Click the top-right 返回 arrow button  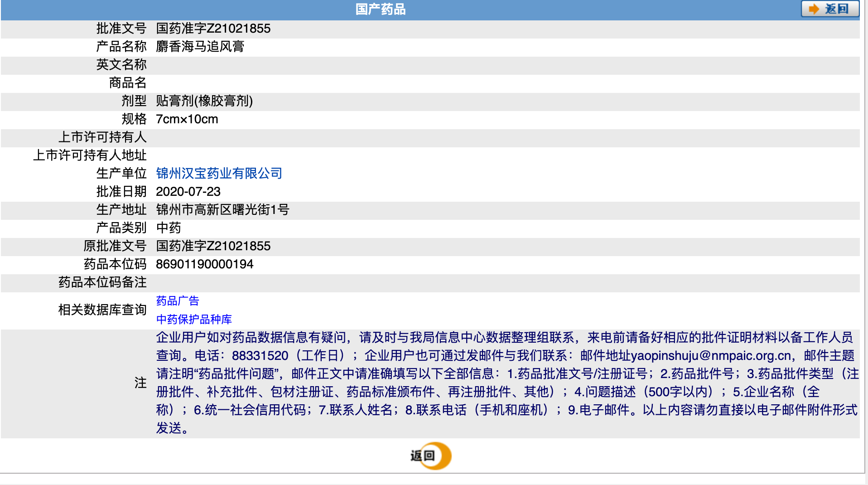tap(830, 9)
